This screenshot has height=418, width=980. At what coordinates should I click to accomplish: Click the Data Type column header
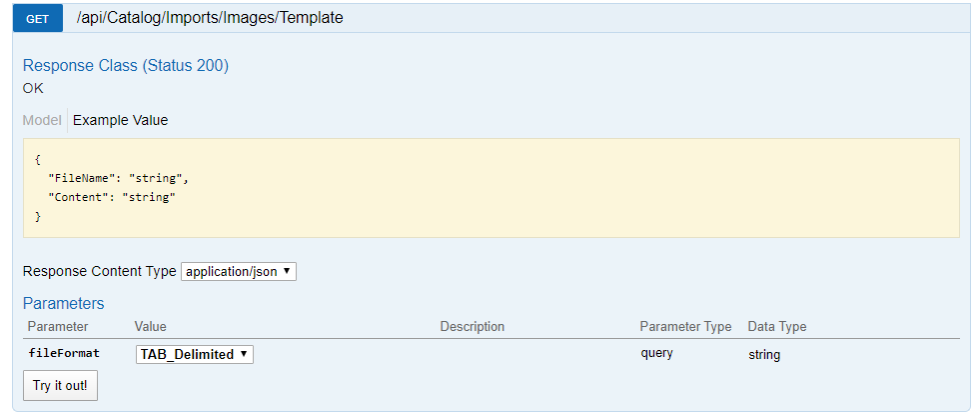pyautogui.click(x=777, y=327)
